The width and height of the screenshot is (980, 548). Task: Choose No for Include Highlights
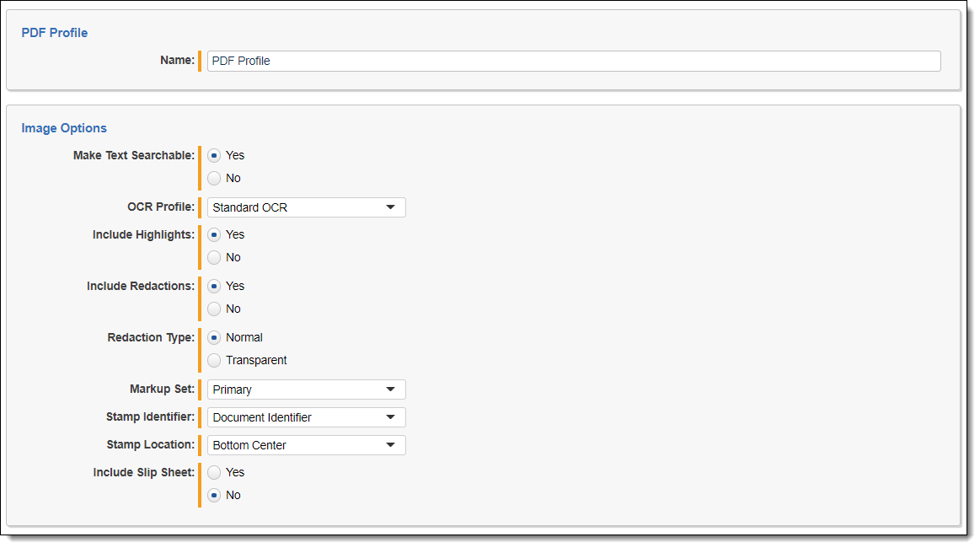point(214,257)
